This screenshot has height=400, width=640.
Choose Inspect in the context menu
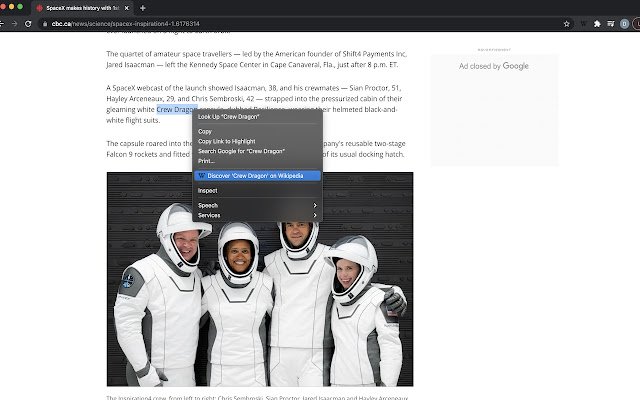click(257, 191)
